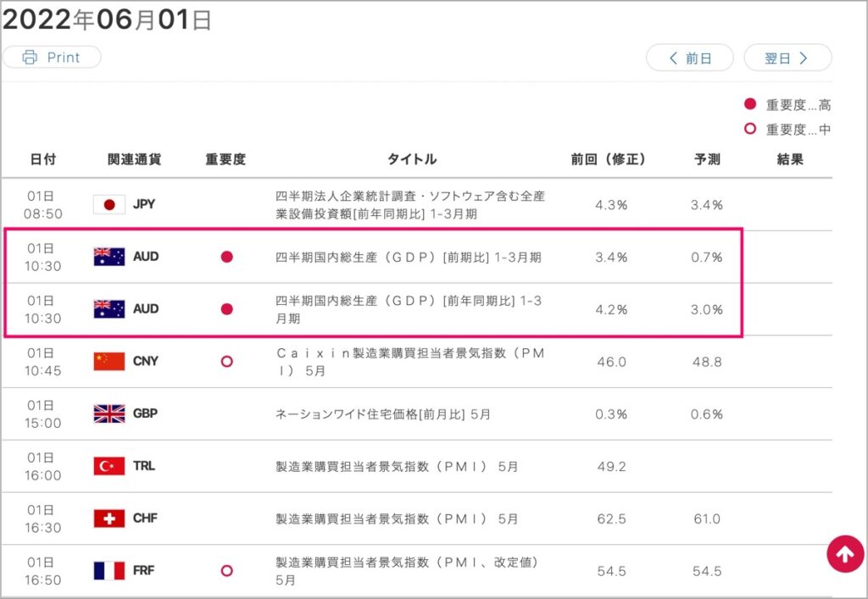Click the 結果 column header
This screenshot has width=868, height=599.
[x=790, y=159]
